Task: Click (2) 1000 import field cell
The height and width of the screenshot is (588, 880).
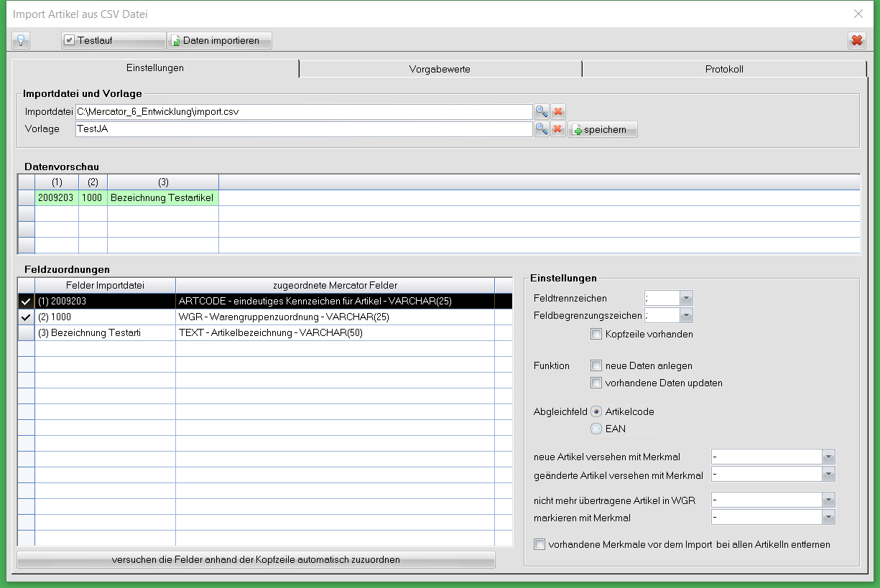Action: (x=105, y=317)
